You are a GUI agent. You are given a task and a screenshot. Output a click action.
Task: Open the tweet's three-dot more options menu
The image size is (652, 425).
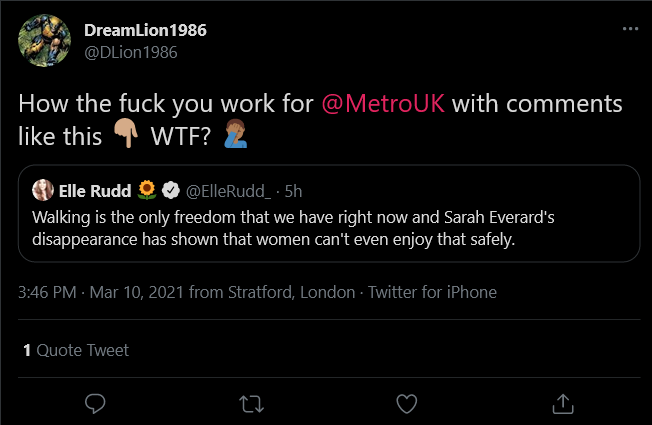[630, 29]
